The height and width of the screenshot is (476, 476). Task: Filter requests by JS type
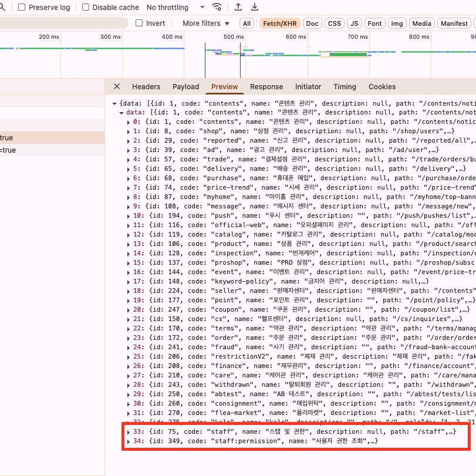[x=355, y=23]
